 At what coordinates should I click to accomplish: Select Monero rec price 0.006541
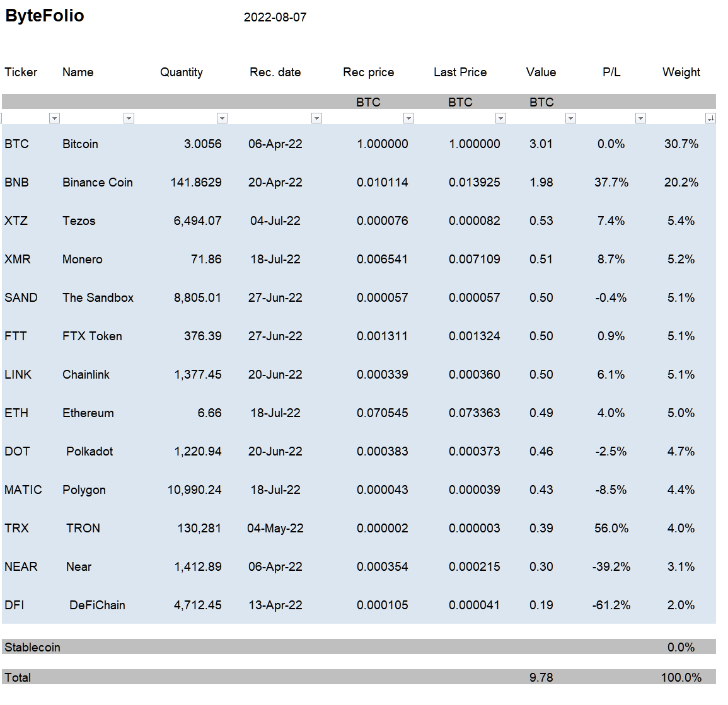click(383, 260)
